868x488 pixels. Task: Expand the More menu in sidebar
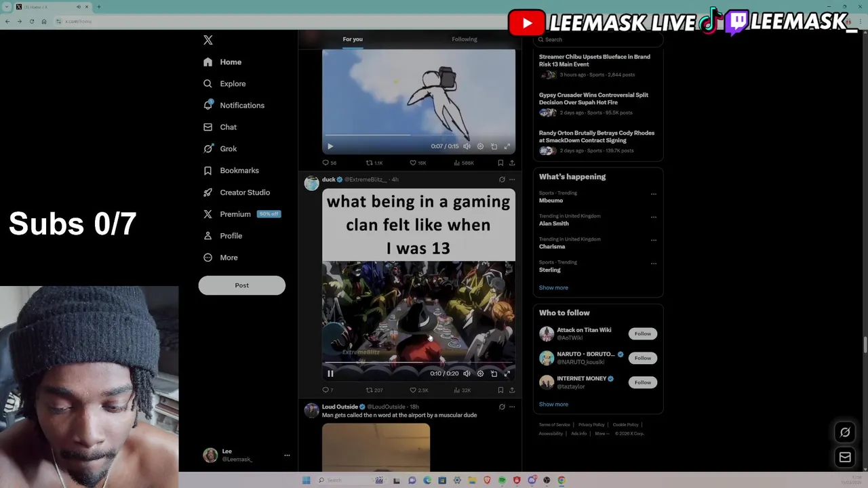pyautogui.click(x=220, y=257)
